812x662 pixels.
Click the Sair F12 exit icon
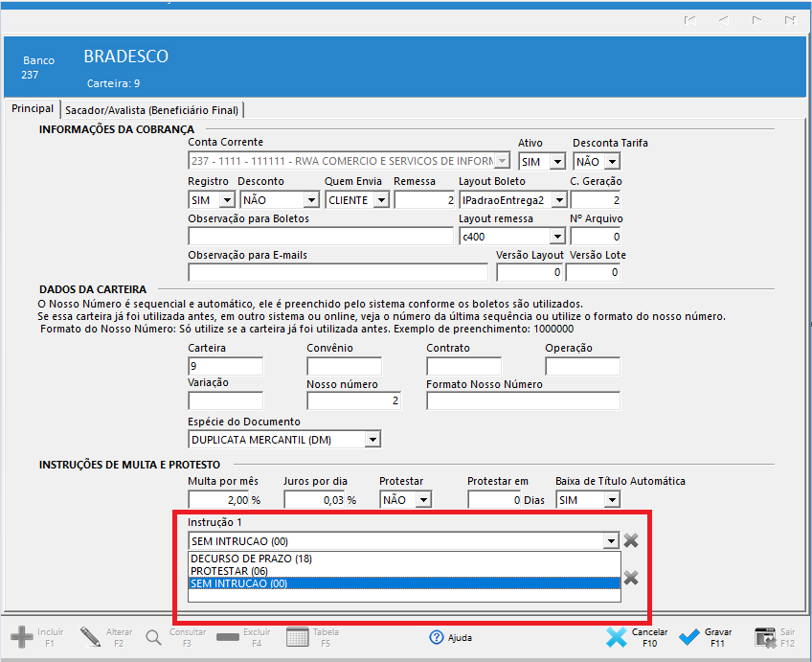(x=765, y=638)
